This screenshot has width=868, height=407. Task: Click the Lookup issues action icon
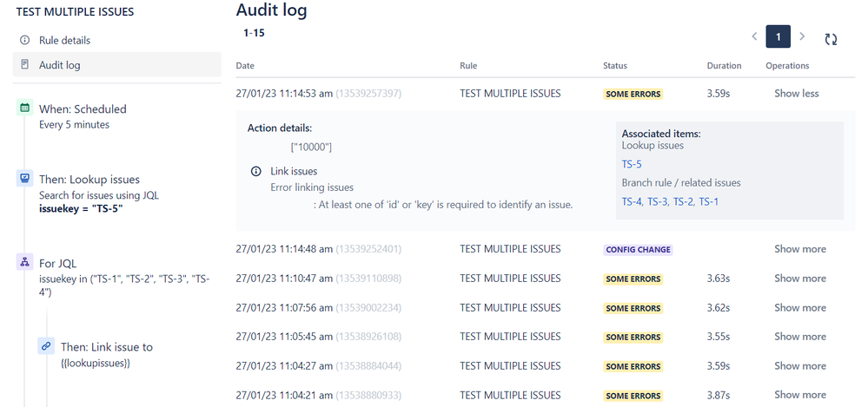click(24, 179)
